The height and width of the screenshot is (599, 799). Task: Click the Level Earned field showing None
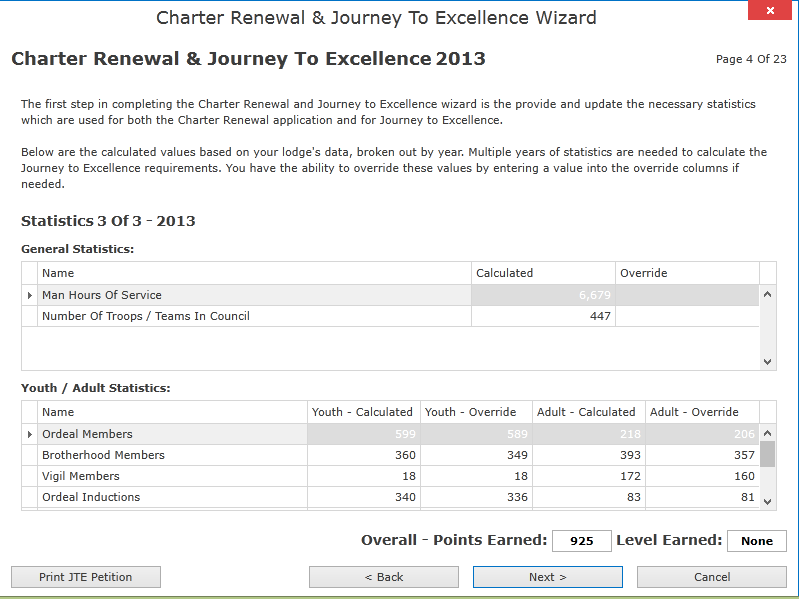coord(757,541)
